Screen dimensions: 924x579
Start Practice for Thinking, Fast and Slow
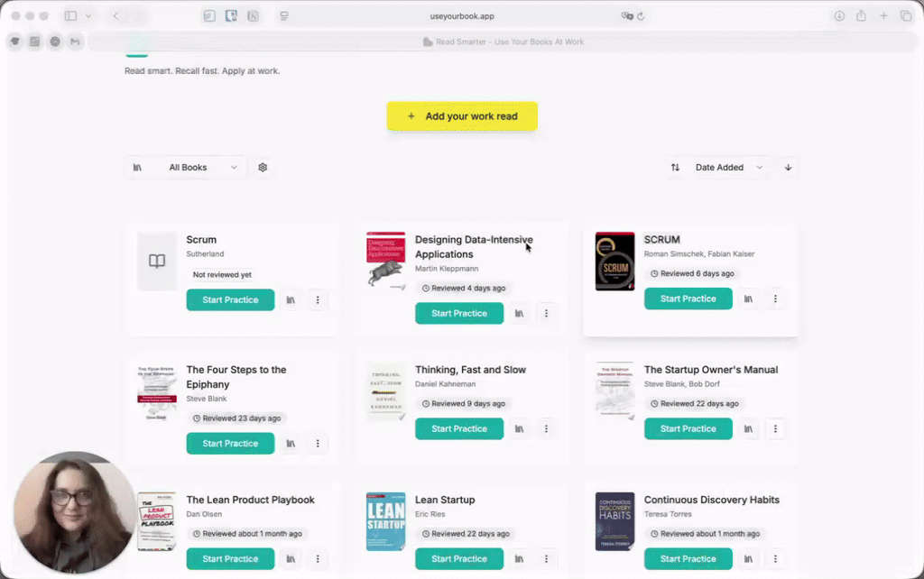pos(459,428)
